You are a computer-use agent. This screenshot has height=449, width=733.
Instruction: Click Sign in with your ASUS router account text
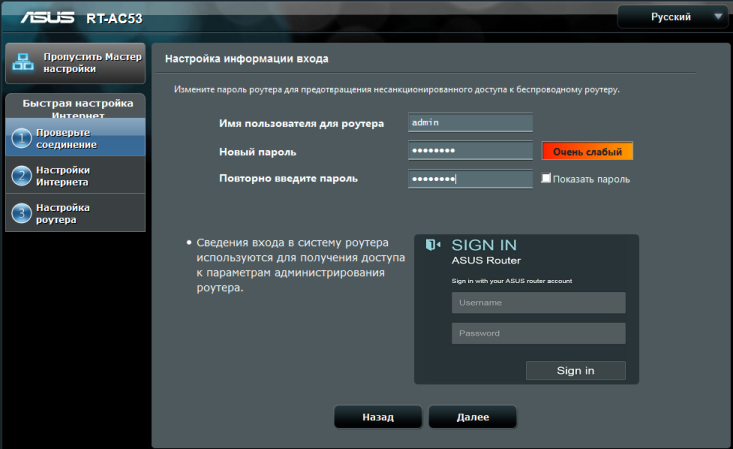(x=512, y=281)
